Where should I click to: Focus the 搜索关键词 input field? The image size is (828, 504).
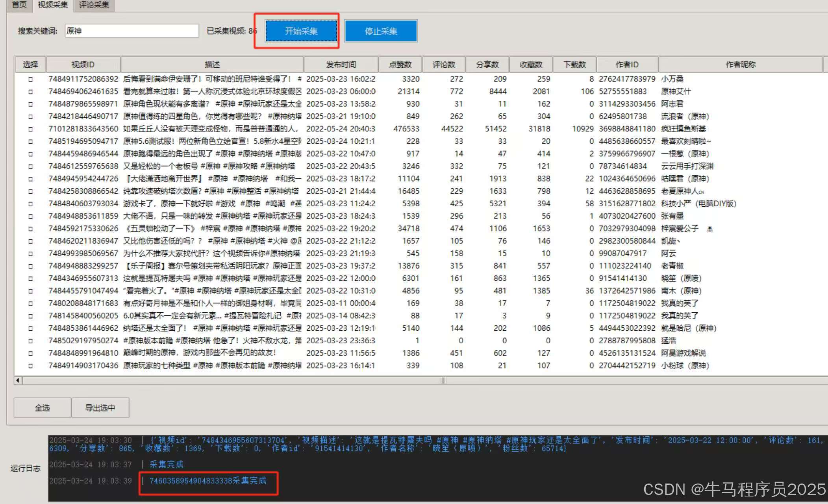click(x=132, y=31)
